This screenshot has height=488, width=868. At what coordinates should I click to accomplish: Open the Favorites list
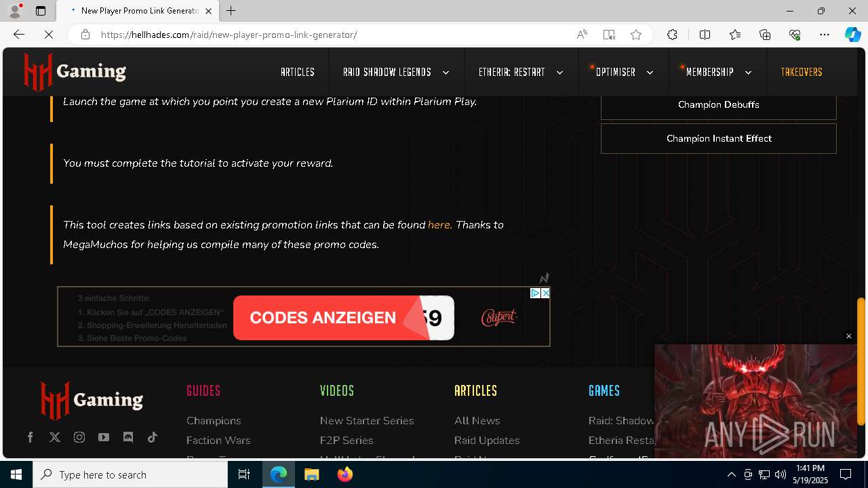(x=735, y=35)
